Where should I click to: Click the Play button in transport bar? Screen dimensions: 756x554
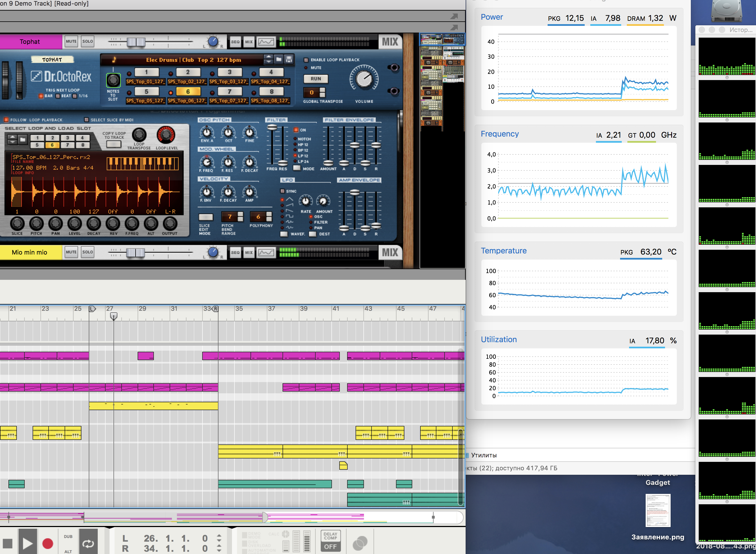click(28, 542)
